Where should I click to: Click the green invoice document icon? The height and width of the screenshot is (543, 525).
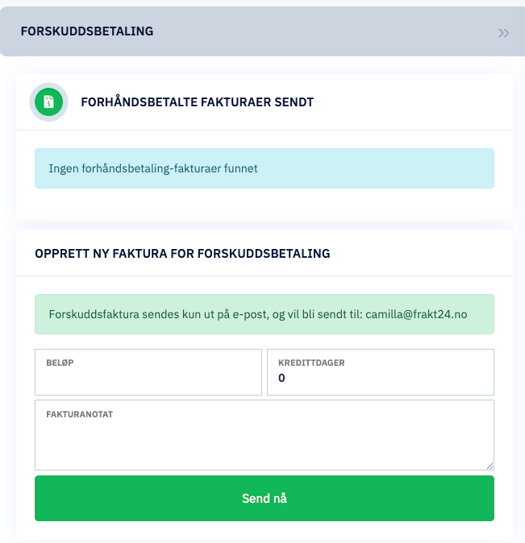tap(49, 102)
